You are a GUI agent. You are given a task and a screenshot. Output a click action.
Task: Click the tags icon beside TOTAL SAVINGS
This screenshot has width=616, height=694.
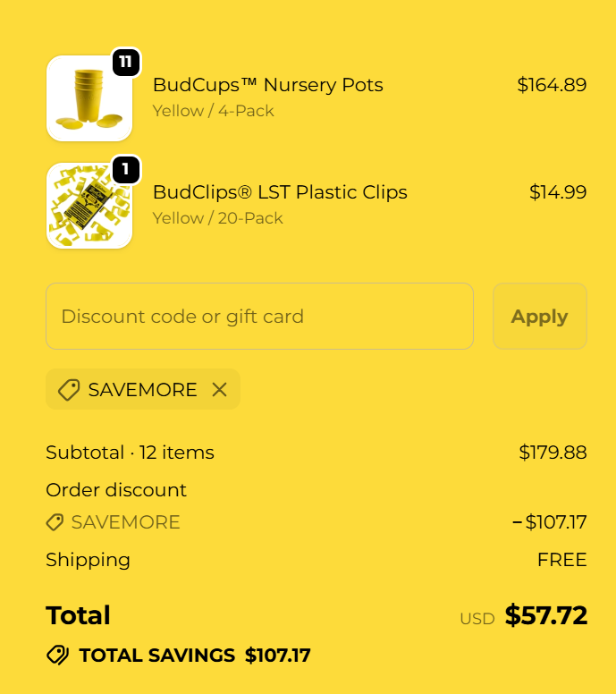pos(58,656)
